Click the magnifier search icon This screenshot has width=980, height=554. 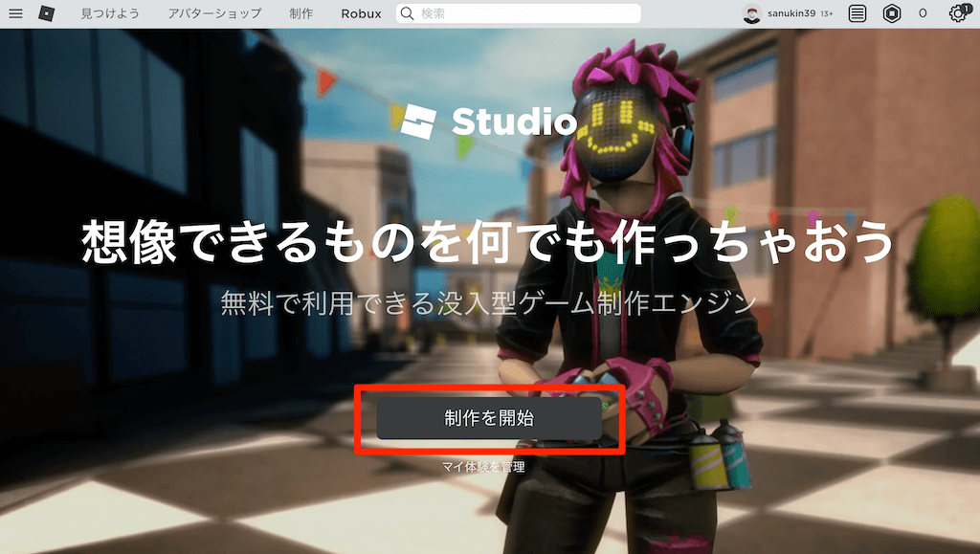pos(407,13)
